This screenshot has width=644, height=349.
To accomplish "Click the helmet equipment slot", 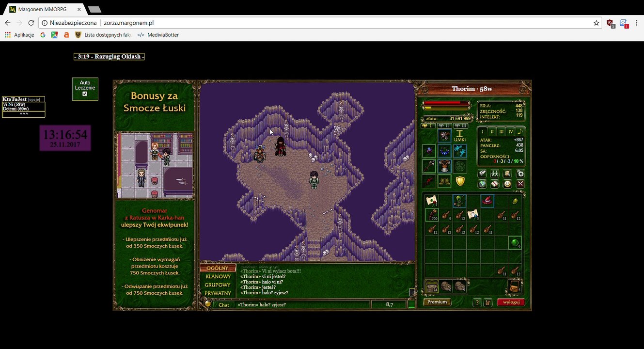I will (444, 136).
